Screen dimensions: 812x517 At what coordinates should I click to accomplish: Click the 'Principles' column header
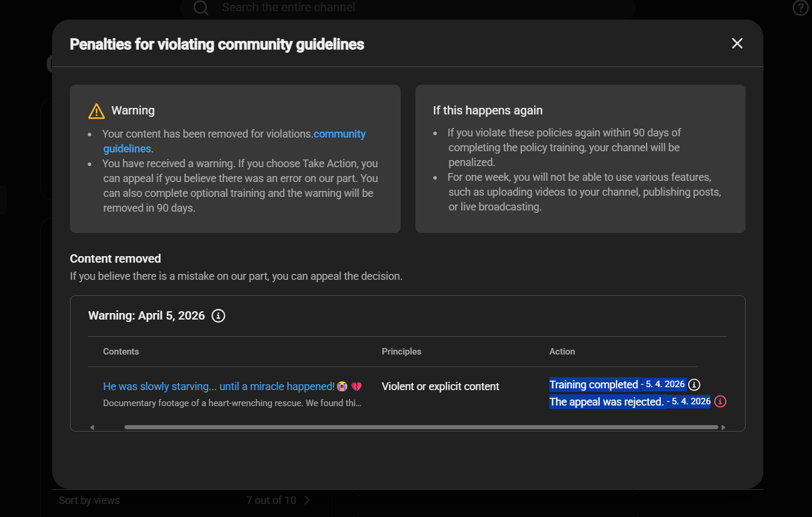[401, 352]
